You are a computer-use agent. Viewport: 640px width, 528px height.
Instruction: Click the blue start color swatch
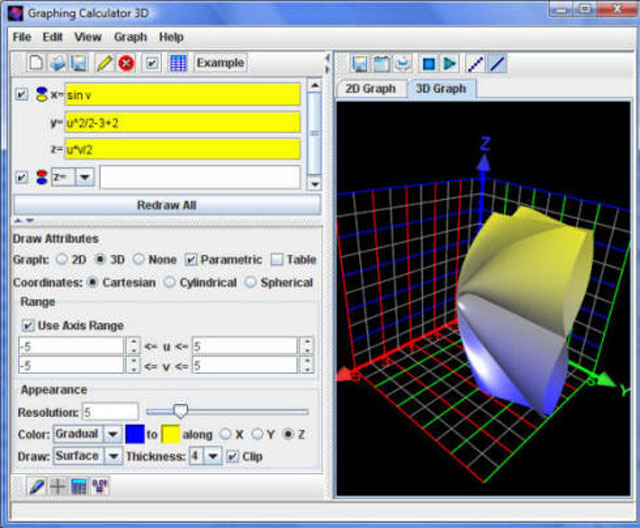tap(135, 434)
